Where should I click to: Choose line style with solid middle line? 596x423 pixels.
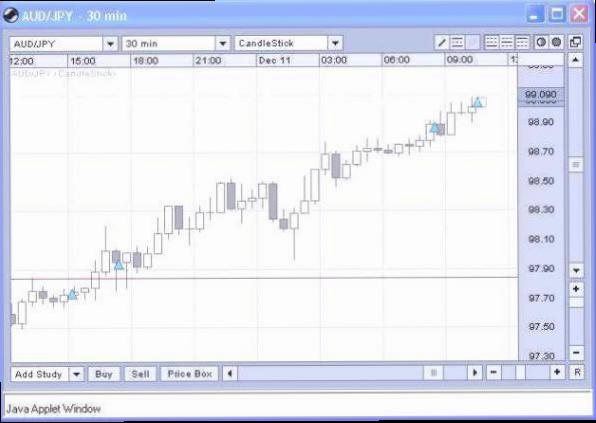507,43
